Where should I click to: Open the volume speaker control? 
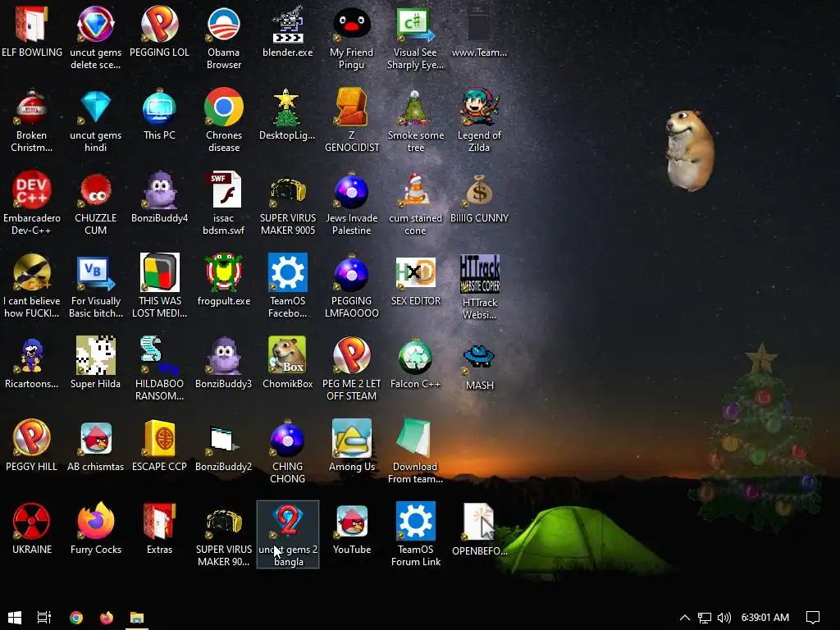pyautogui.click(x=724, y=618)
